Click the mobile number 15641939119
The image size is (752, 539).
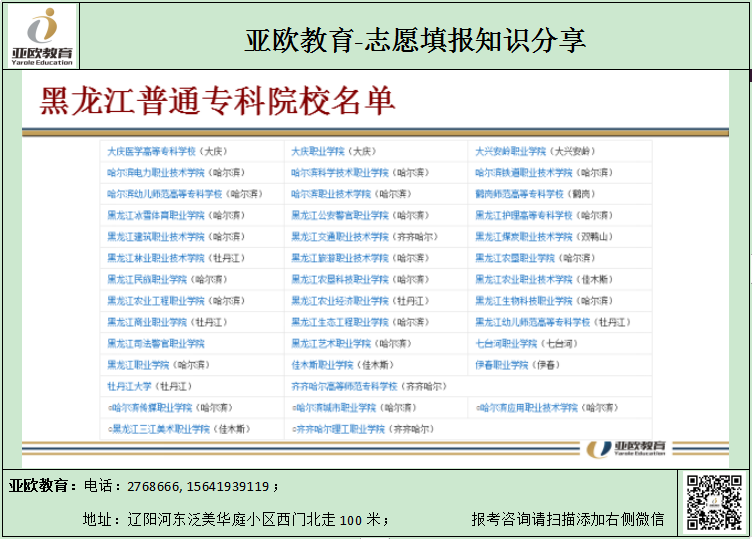[228, 487]
